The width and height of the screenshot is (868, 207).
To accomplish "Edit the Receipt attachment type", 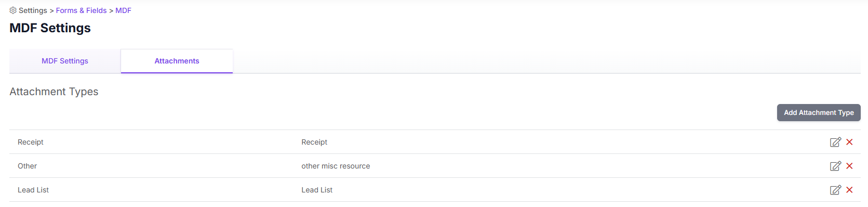I will coord(835,142).
